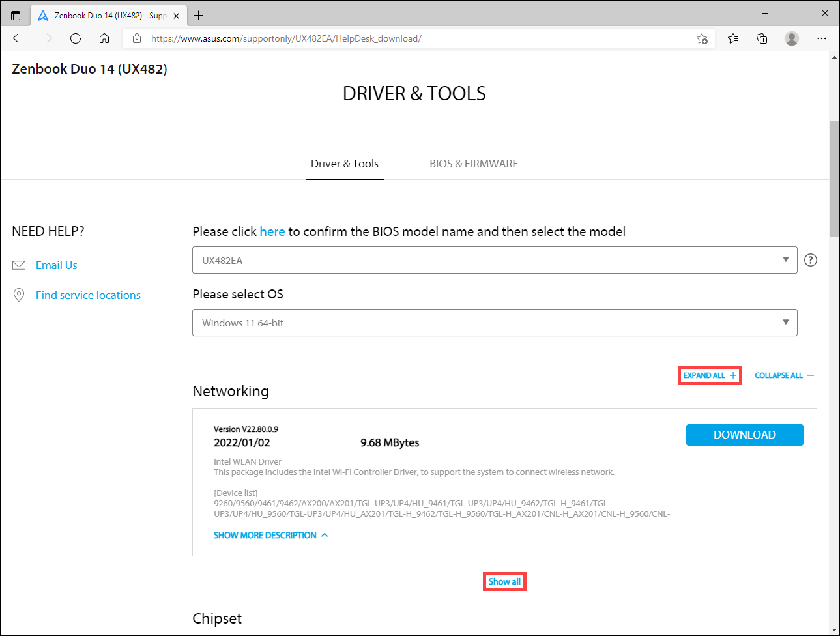This screenshot has height=636, width=840.
Task: Click the 'here' link to confirm BIOS model
Action: click(x=272, y=231)
